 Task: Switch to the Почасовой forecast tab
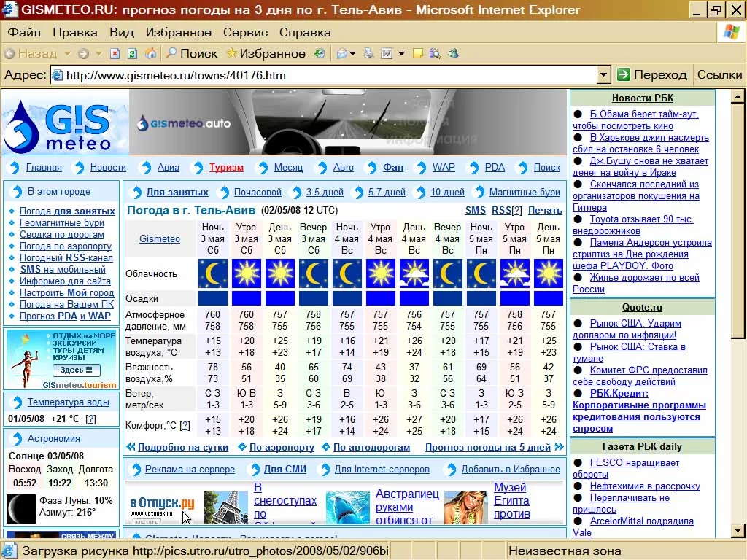pos(258,192)
